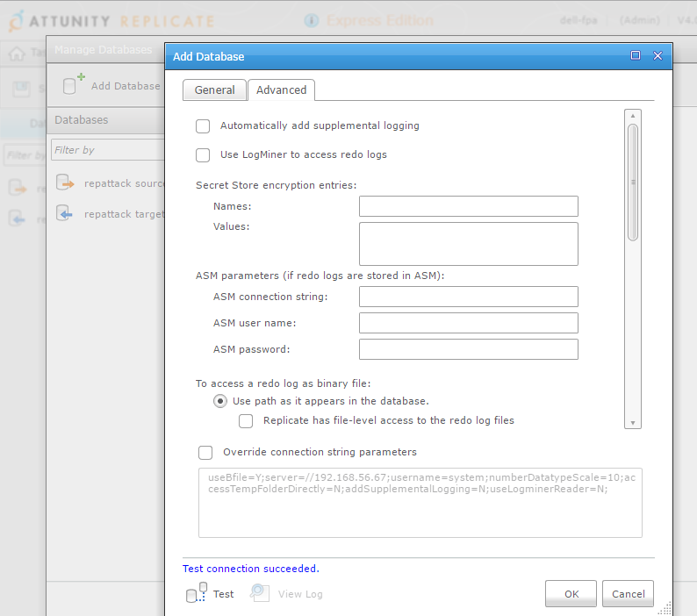Check Use LogMiner to access redo logs

coord(203,155)
